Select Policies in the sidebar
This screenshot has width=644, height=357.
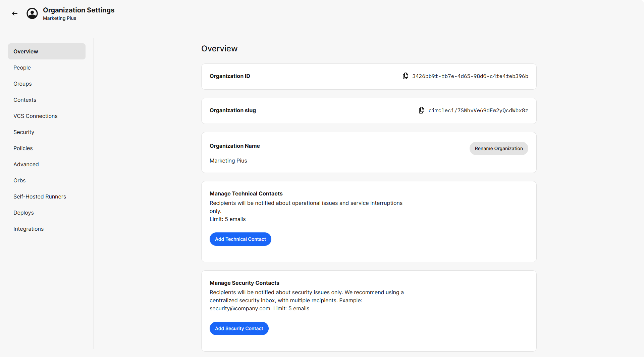point(23,148)
